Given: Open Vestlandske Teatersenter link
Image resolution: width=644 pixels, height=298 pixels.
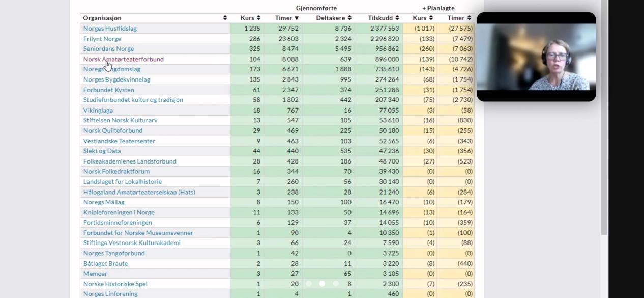Looking at the screenshot, I should [119, 141].
